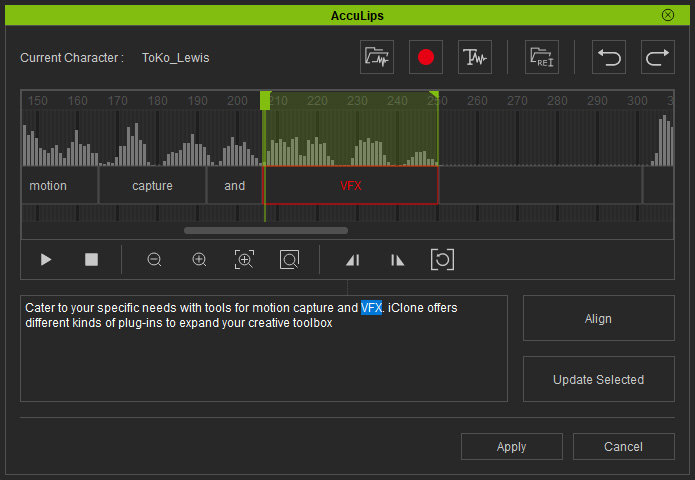Open the load audio file icon
The height and width of the screenshot is (480, 695).
pos(377,57)
